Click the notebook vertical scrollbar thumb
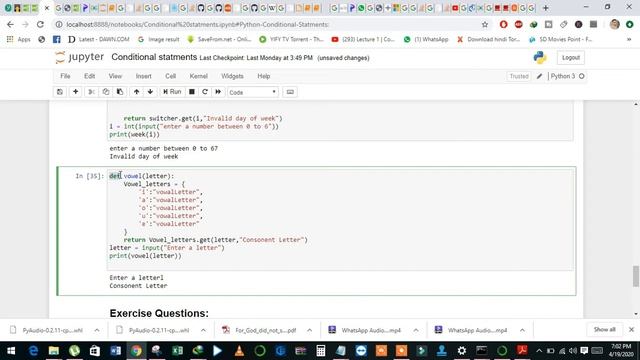This screenshot has height=360, width=640. 636,276
